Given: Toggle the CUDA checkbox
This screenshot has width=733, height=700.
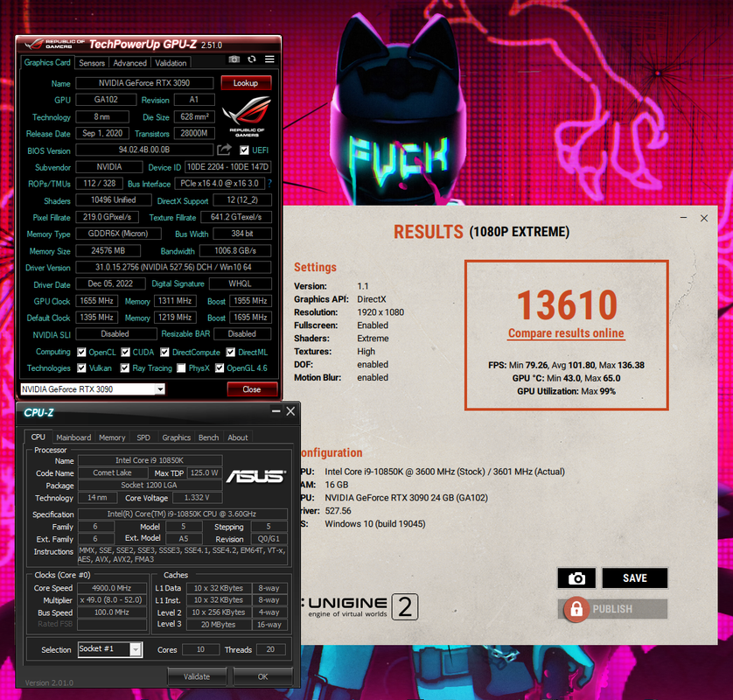Looking at the screenshot, I should [125, 352].
